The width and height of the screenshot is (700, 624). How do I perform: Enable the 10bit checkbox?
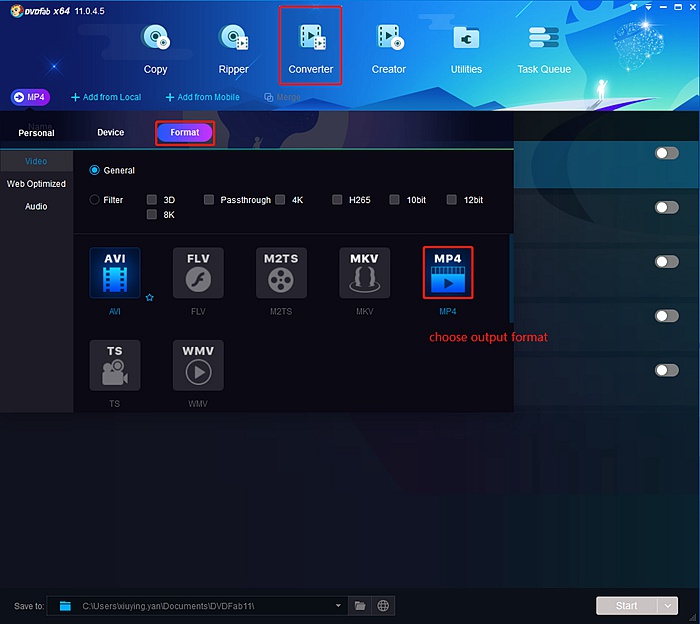394,199
